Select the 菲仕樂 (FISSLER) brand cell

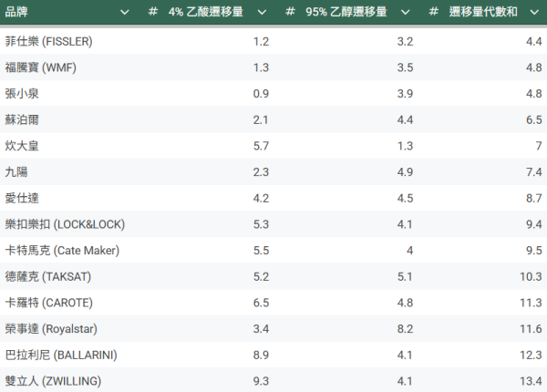(48, 42)
